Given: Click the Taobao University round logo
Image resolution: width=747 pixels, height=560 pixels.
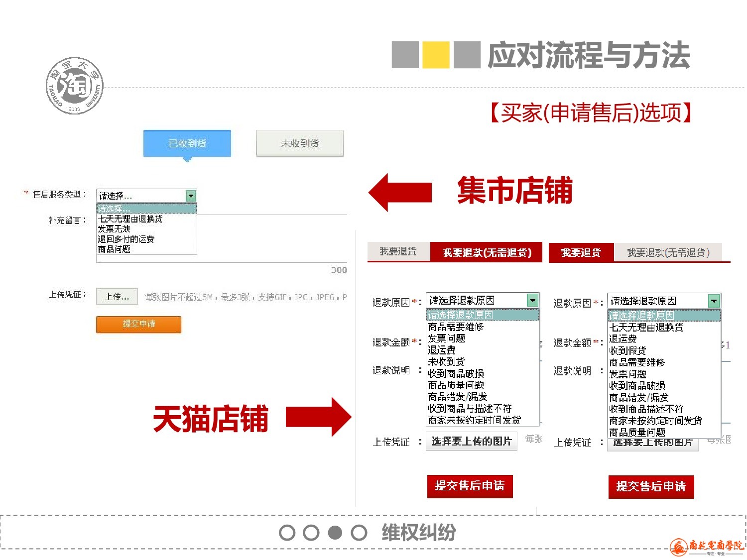Looking at the screenshot, I should click(75, 85).
